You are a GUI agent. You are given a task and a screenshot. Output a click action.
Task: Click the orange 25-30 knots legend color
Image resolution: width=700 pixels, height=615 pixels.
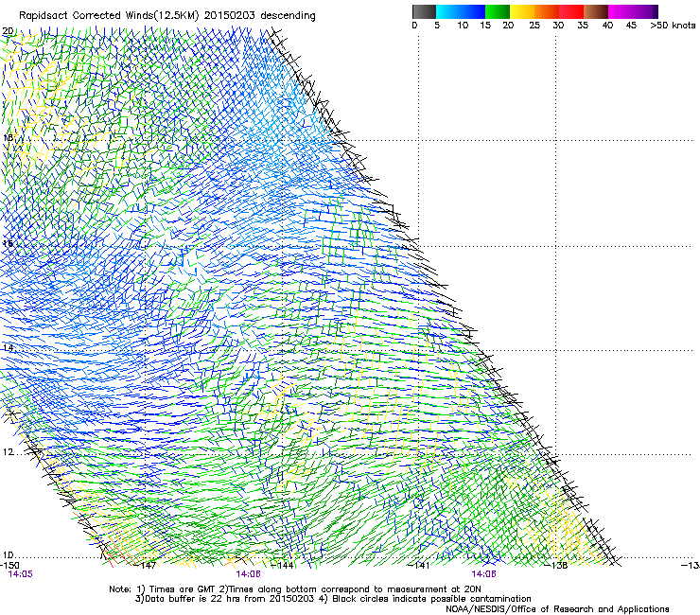(547, 11)
